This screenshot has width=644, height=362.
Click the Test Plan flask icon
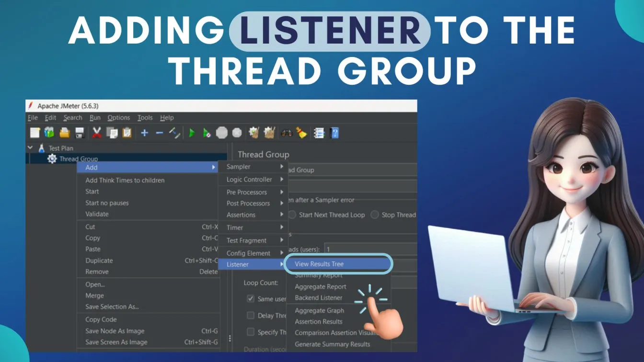click(42, 148)
